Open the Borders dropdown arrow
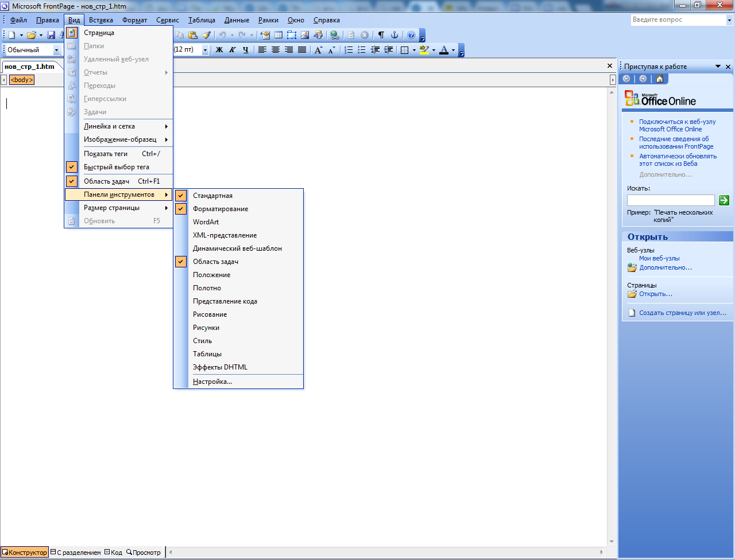Image resolution: width=735 pixels, height=560 pixels. (414, 50)
